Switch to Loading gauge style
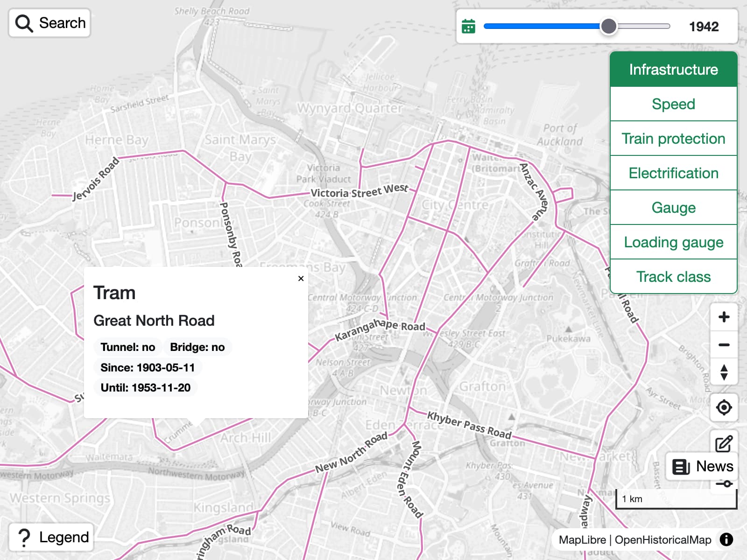Screen dimensions: 747x560 click(673, 242)
